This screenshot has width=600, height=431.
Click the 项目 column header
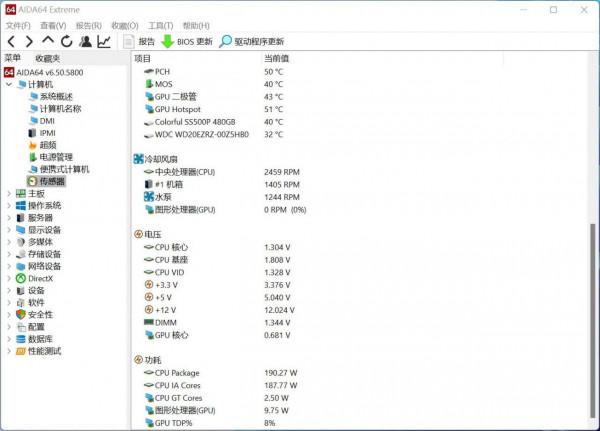(142, 58)
